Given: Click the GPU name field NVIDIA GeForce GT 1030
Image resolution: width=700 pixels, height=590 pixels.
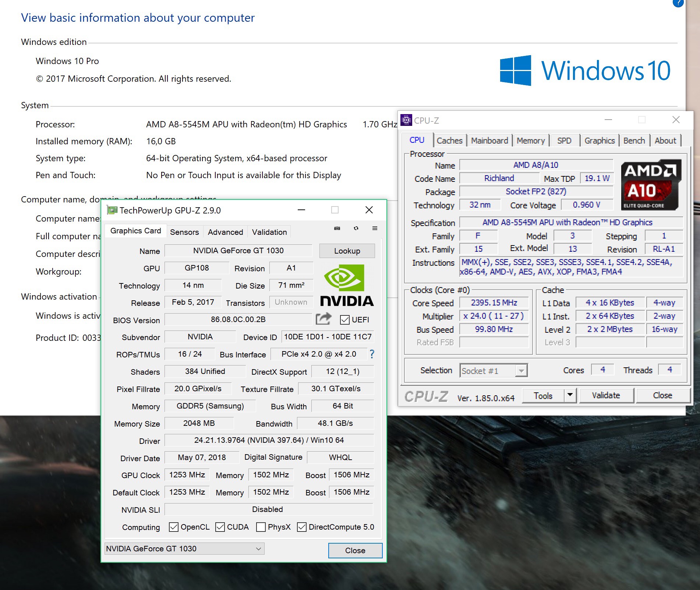Looking at the screenshot, I should (238, 251).
